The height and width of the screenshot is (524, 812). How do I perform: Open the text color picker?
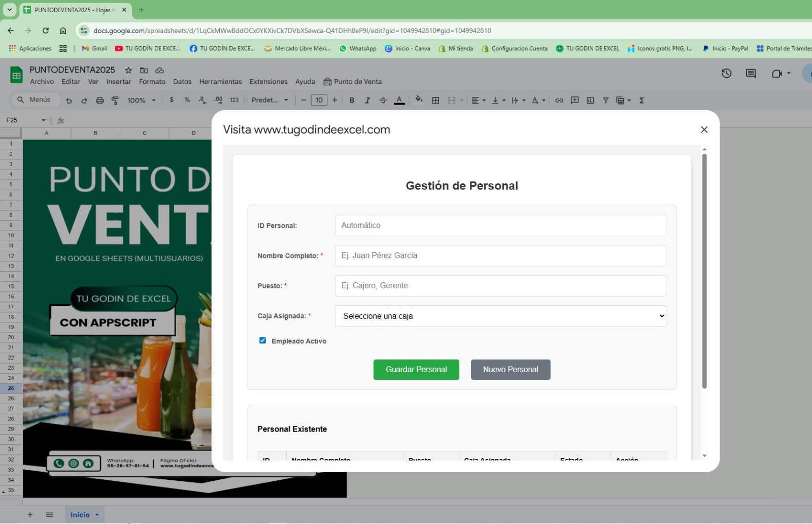(x=399, y=101)
